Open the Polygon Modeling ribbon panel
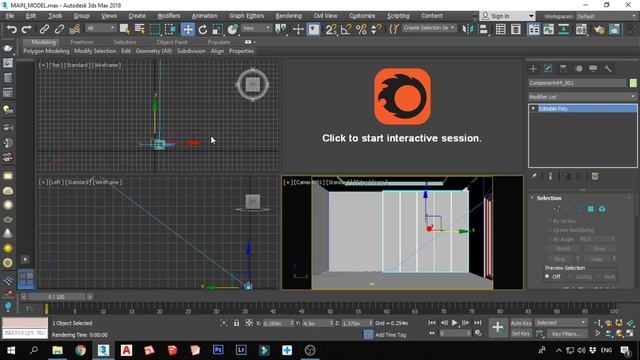This screenshot has width=640, height=360. (46, 51)
